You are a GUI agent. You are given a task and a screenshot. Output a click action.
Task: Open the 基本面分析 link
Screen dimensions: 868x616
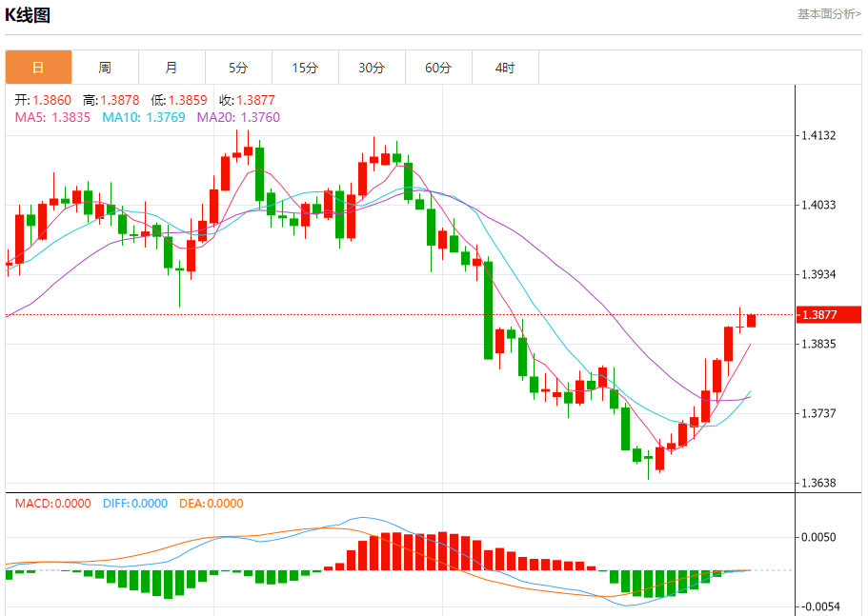pyautogui.click(x=829, y=14)
